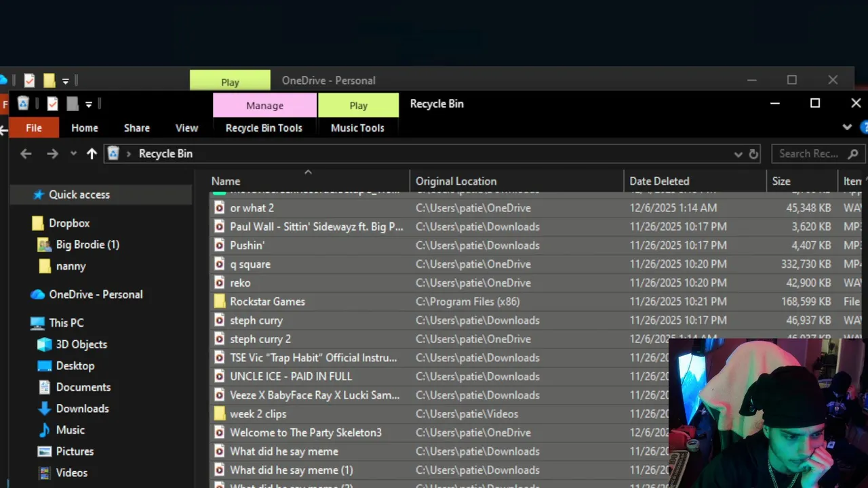The image size is (868, 488).
Task: Select 'Welcome to The Party Skeleton3' file
Action: pos(306,432)
